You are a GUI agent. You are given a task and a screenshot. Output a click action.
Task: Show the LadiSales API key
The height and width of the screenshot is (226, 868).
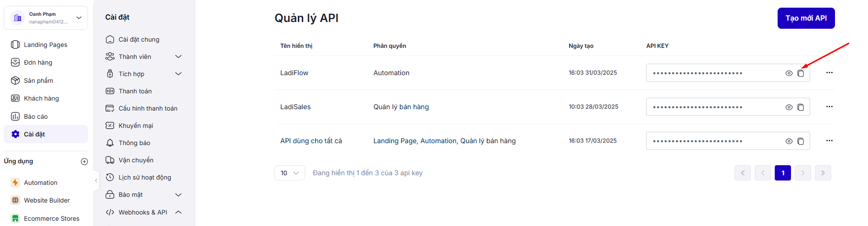coord(789,107)
